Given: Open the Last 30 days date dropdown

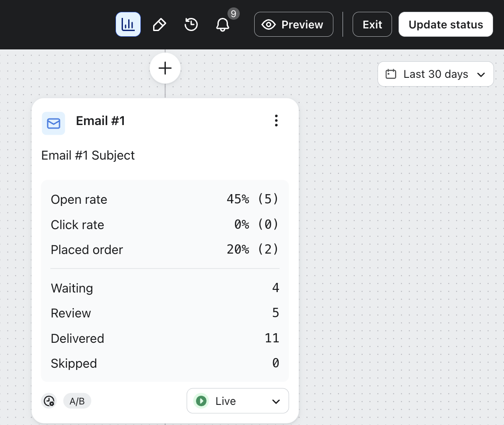Looking at the screenshot, I should point(435,74).
